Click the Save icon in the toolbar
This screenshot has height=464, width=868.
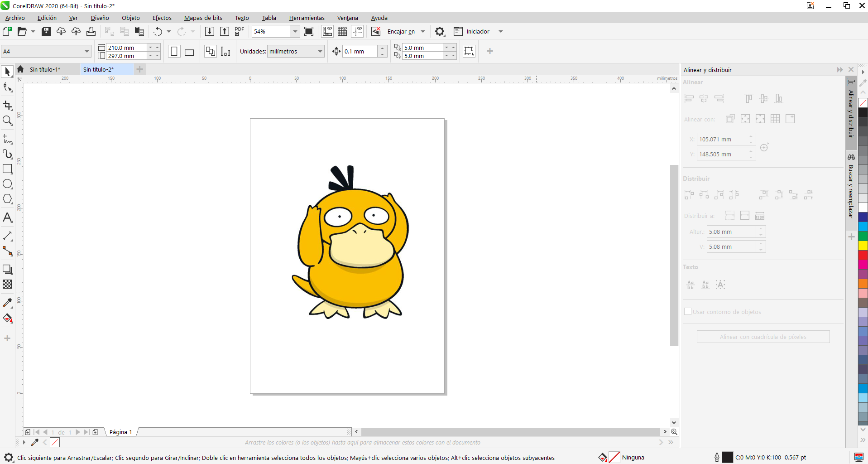point(46,31)
